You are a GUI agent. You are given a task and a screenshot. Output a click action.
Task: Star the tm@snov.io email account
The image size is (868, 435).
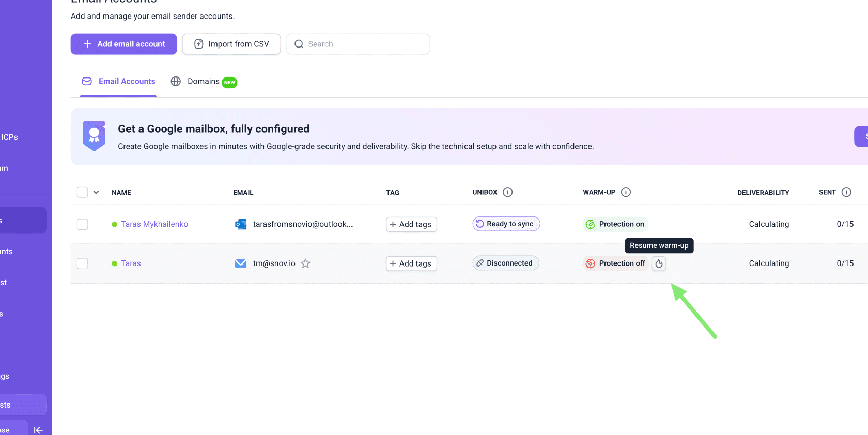click(x=305, y=263)
